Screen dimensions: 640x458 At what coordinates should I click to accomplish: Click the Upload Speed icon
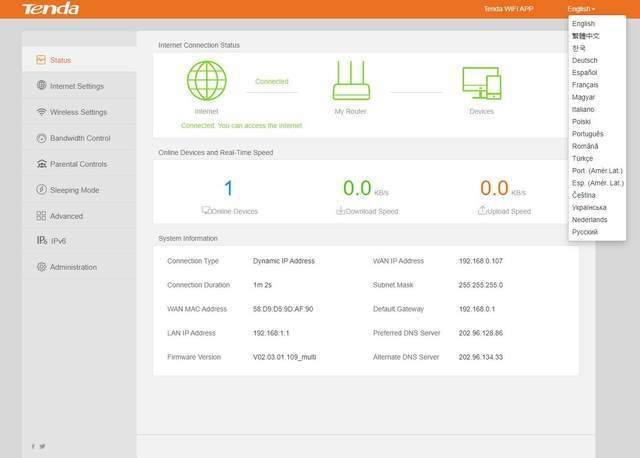pyautogui.click(x=481, y=211)
